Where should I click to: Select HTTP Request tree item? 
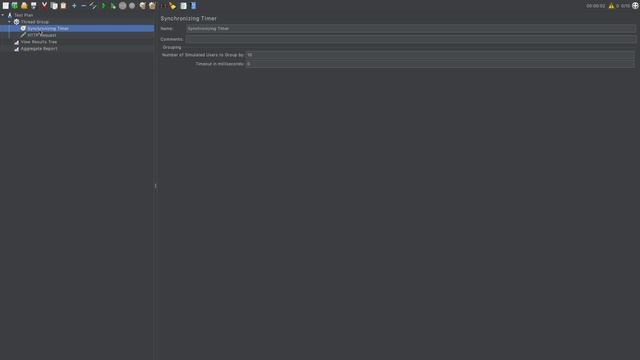point(42,35)
